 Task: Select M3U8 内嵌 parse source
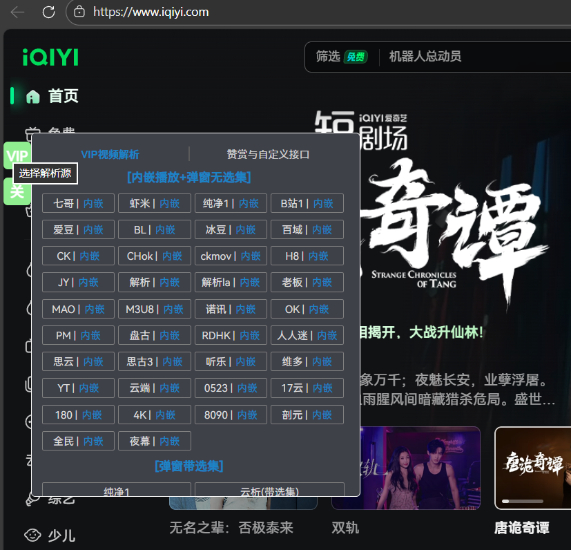(154, 309)
